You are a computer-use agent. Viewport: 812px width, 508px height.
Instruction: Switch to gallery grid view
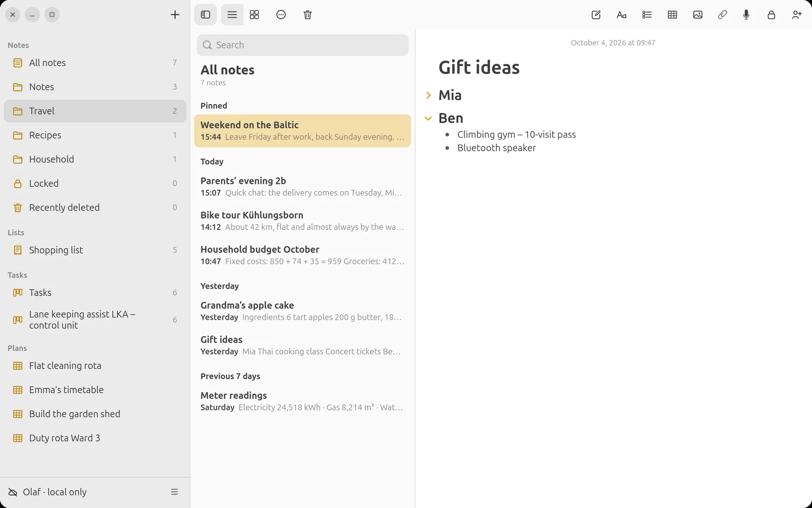tap(254, 15)
